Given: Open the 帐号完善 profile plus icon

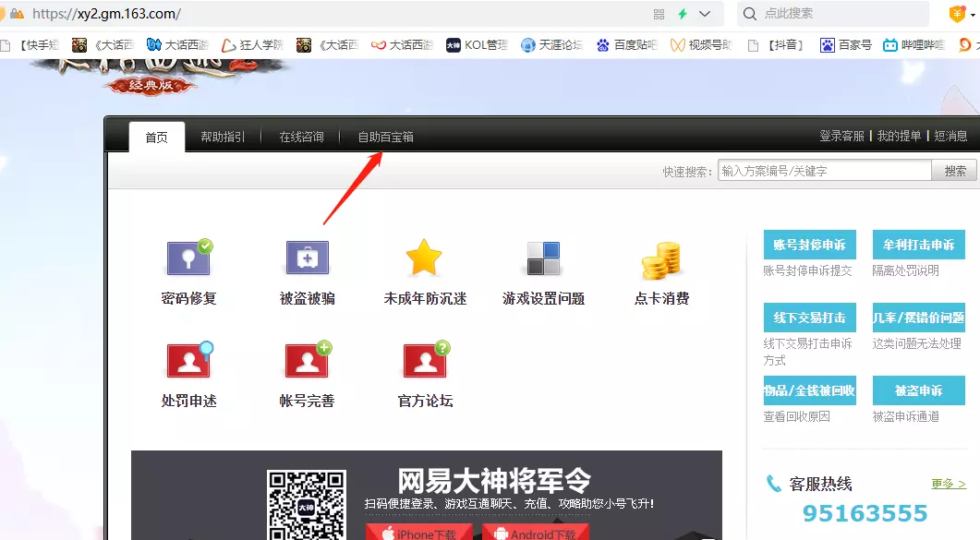Looking at the screenshot, I should tap(307, 361).
